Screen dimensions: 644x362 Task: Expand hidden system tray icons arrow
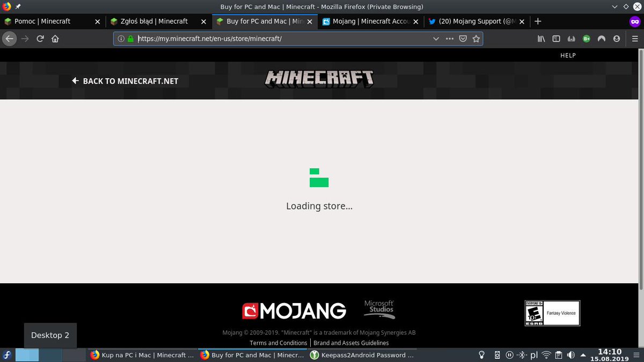pyautogui.click(x=583, y=355)
